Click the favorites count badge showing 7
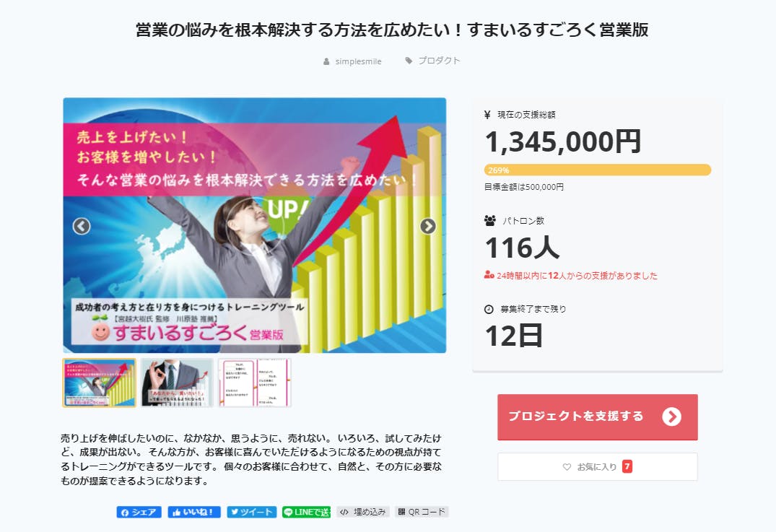 (627, 466)
